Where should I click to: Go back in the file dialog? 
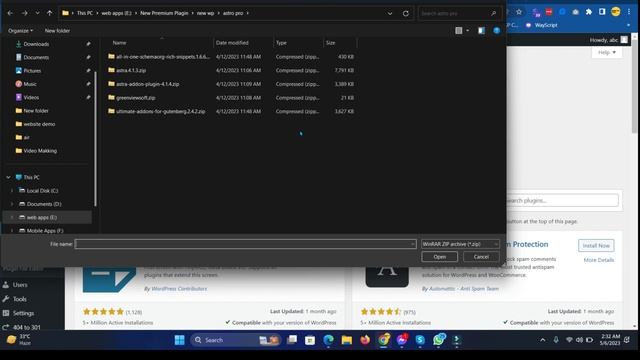click(10, 13)
